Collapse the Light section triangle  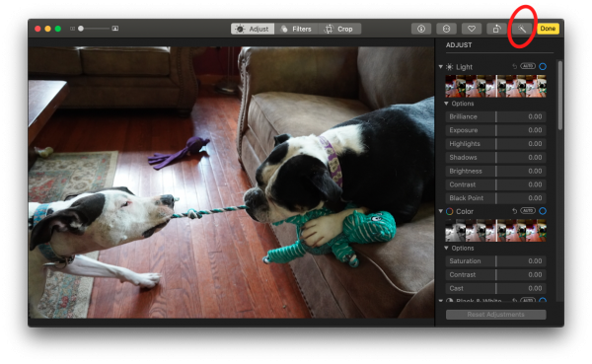click(x=441, y=66)
